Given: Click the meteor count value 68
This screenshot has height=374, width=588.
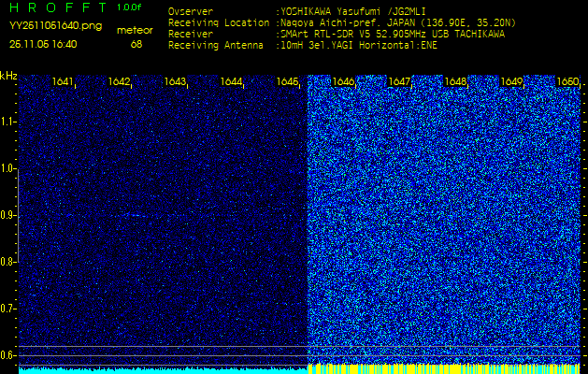Looking at the screenshot, I should pyautogui.click(x=136, y=44).
